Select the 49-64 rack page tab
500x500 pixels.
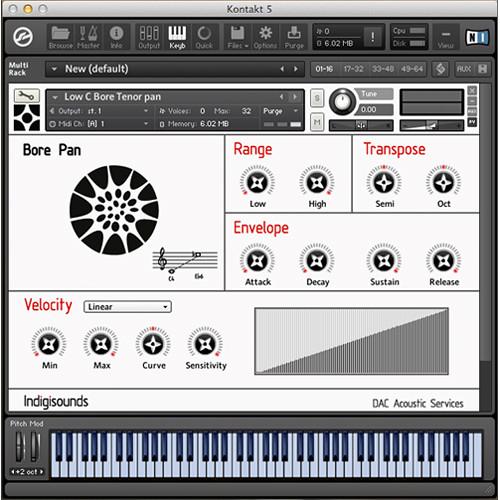(x=412, y=69)
